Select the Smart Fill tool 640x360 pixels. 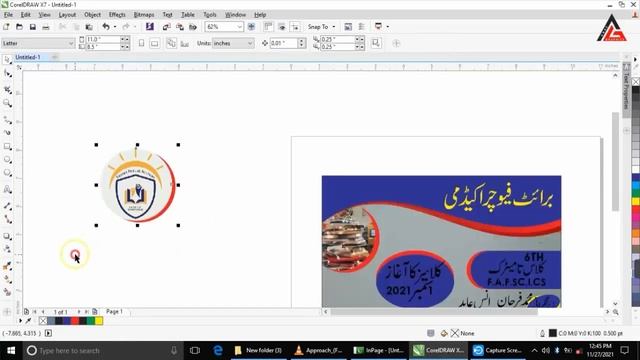click(x=7, y=292)
